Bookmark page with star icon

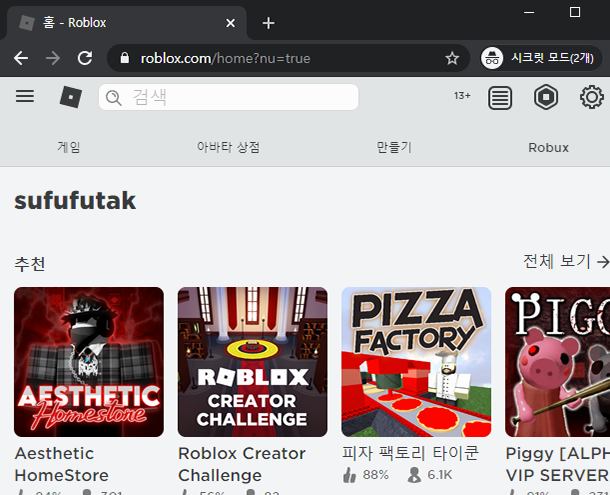(452, 58)
